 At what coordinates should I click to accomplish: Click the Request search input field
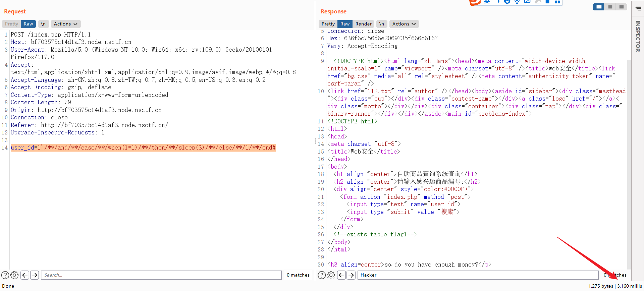click(161, 275)
